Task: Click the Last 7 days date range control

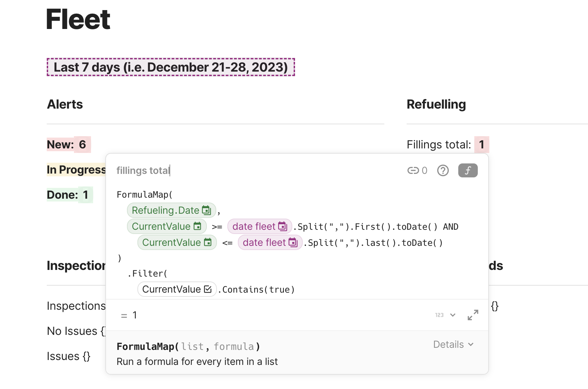Action: coord(171,67)
